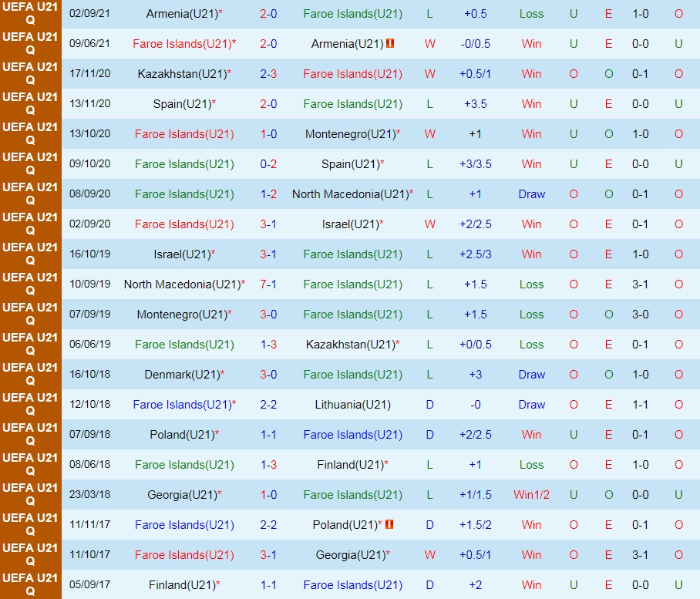Select the +3.5 handicap value

click(475, 104)
